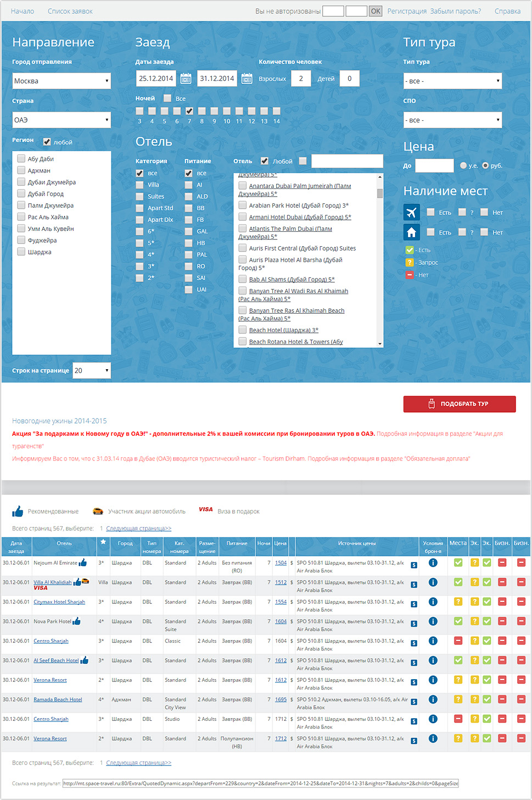Open calendar for the end date 31.12.2014

tap(247, 79)
